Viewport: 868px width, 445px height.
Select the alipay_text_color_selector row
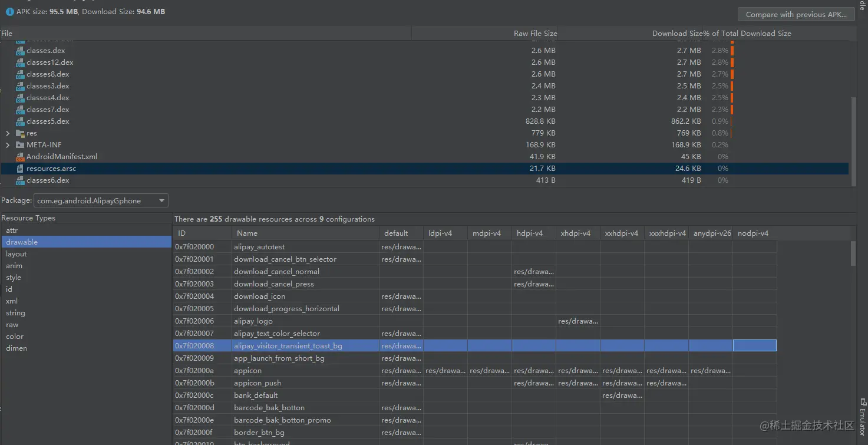pyautogui.click(x=475, y=334)
